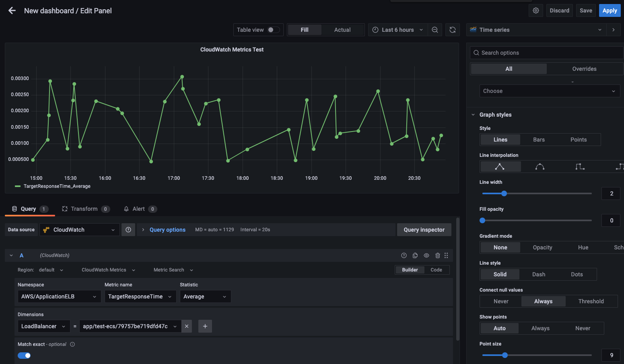
Task: Go back using the arrow icon
Action: point(12,11)
